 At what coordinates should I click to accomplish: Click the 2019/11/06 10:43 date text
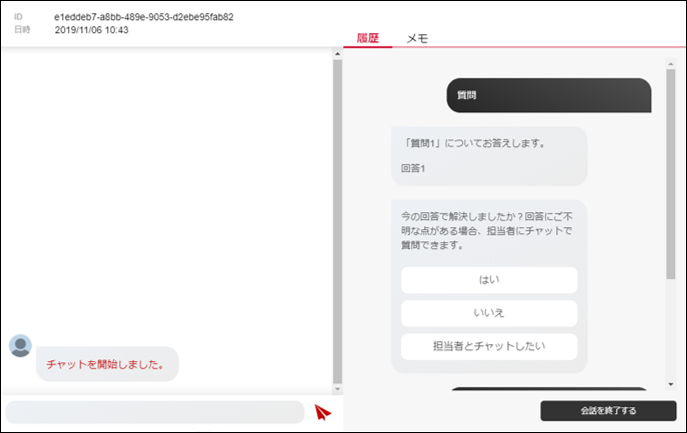91,30
